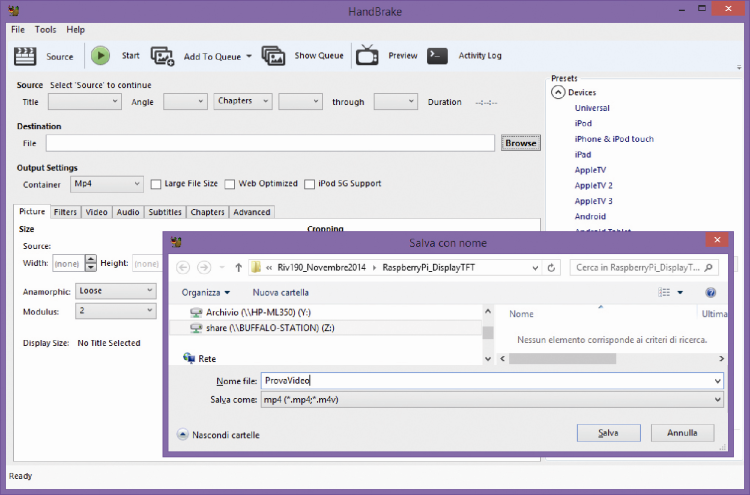This screenshot has width=750, height=495.
Task: Open the Nome file history dropdown arrow
Action: pos(717,381)
